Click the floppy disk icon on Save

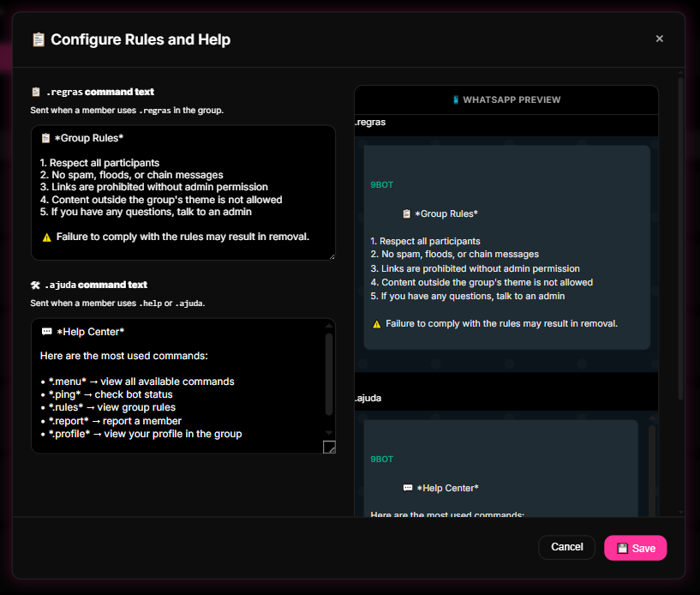pyautogui.click(x=622, y=549)
